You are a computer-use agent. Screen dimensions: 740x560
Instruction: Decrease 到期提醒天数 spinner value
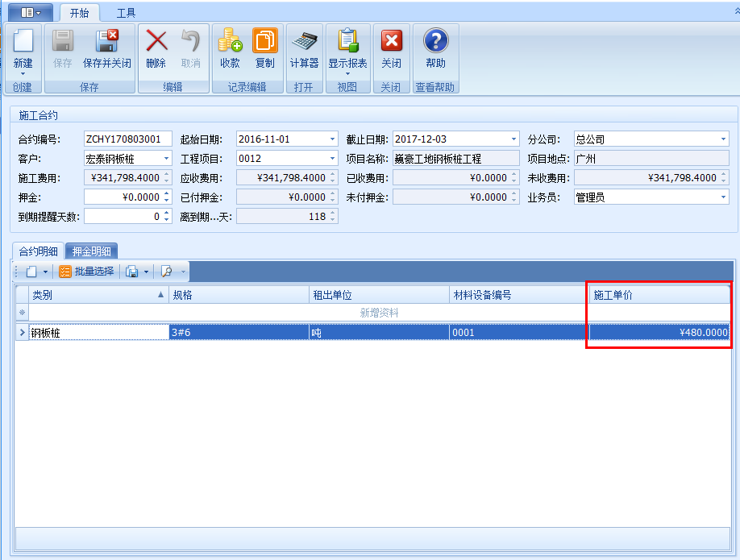167,220
